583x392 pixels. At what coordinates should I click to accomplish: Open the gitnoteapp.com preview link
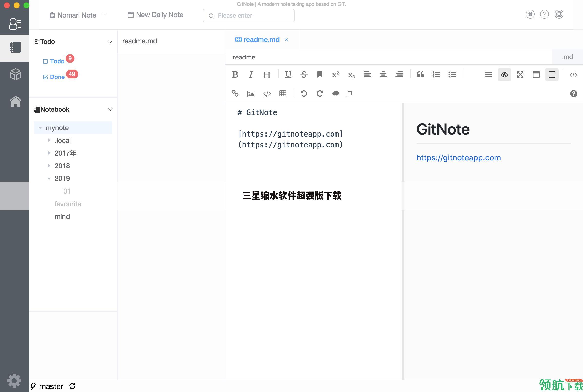[458, 157]
